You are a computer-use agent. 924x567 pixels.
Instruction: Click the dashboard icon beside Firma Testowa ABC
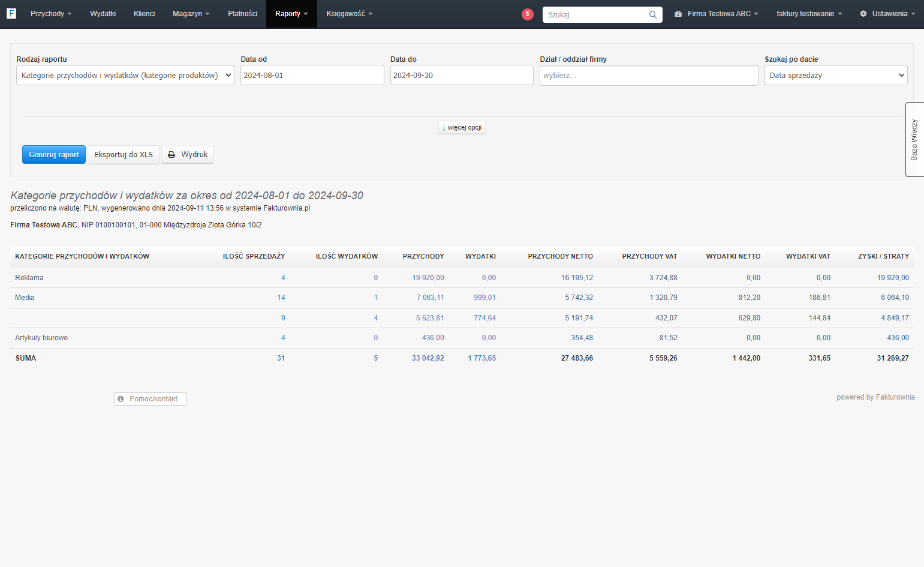678,14
